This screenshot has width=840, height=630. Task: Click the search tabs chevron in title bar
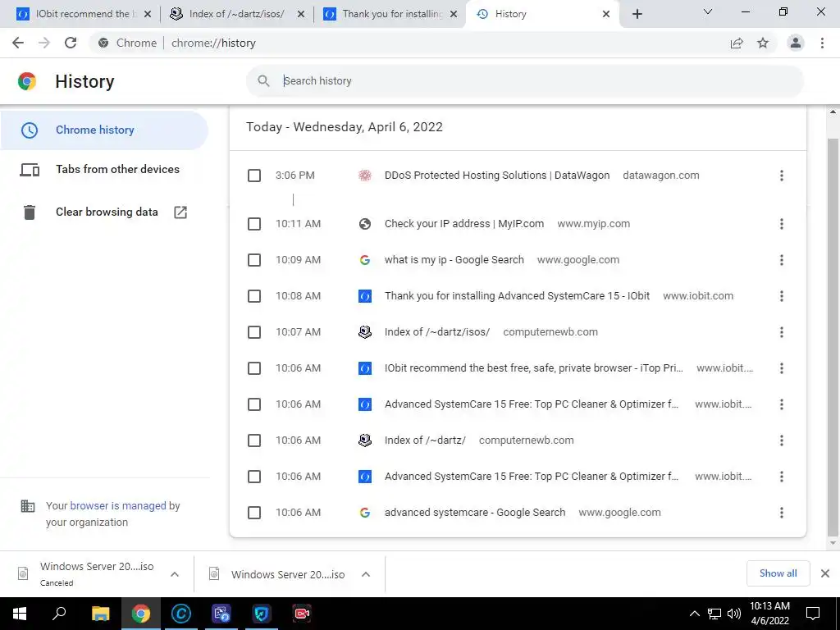[x=708, y=11]
